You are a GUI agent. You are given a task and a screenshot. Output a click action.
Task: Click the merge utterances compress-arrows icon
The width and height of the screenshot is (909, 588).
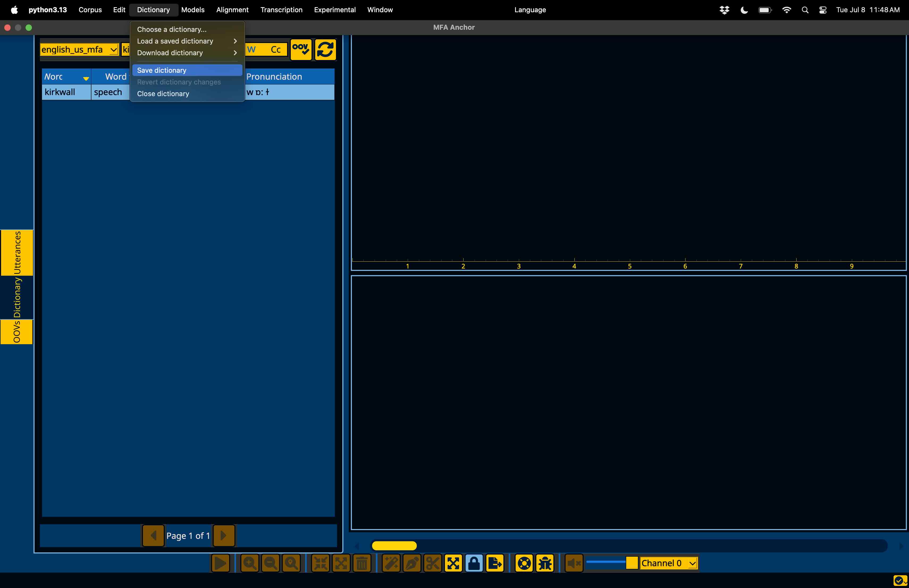(x=321, y=563)
